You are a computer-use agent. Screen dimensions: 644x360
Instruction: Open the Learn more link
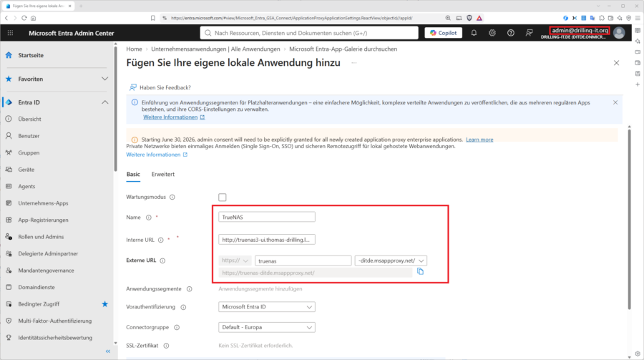479,140
